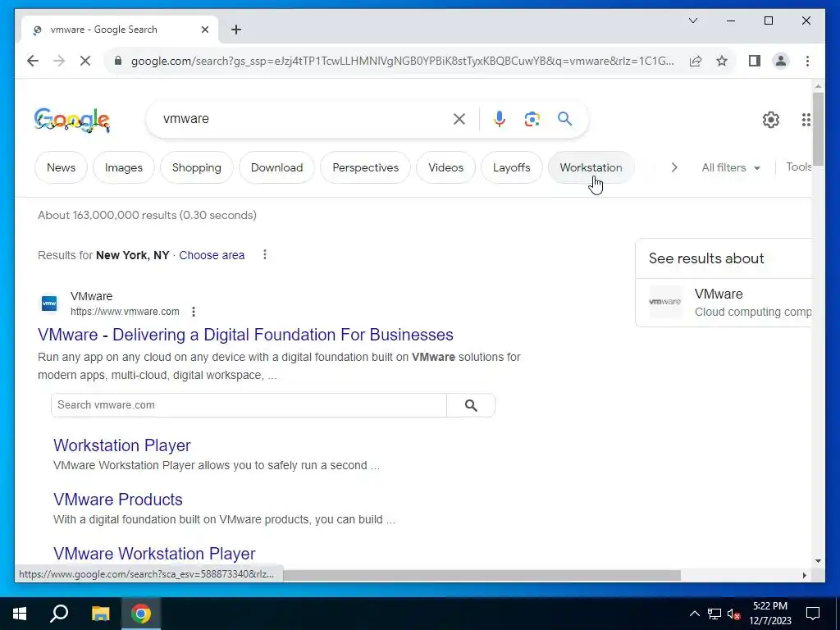
Task: Select the Layoffs filter chip
Action: point(512,167)
